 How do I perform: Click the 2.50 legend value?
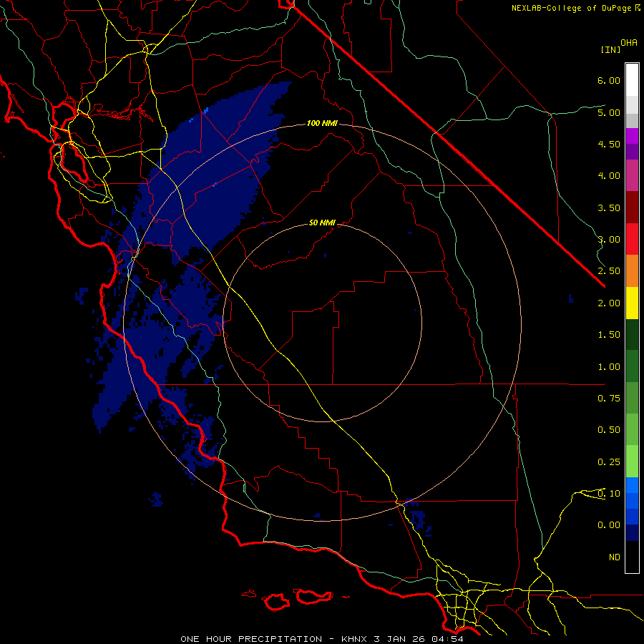click(609, 271)
